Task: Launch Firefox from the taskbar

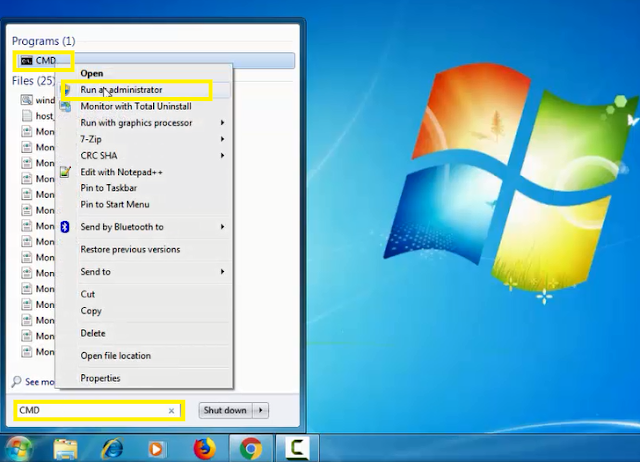Action: [x=204, y=448]
